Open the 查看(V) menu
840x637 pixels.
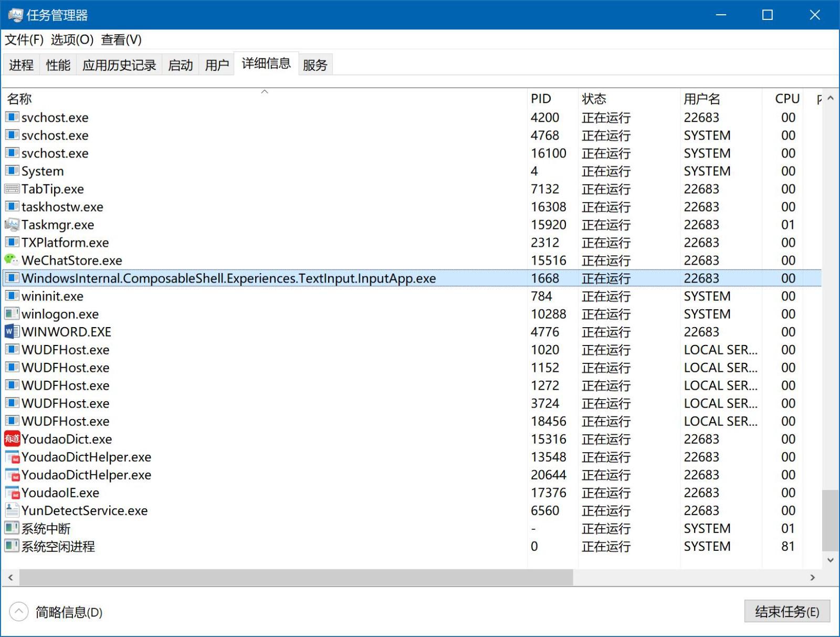pyautogui.click(x=121, y=39)
